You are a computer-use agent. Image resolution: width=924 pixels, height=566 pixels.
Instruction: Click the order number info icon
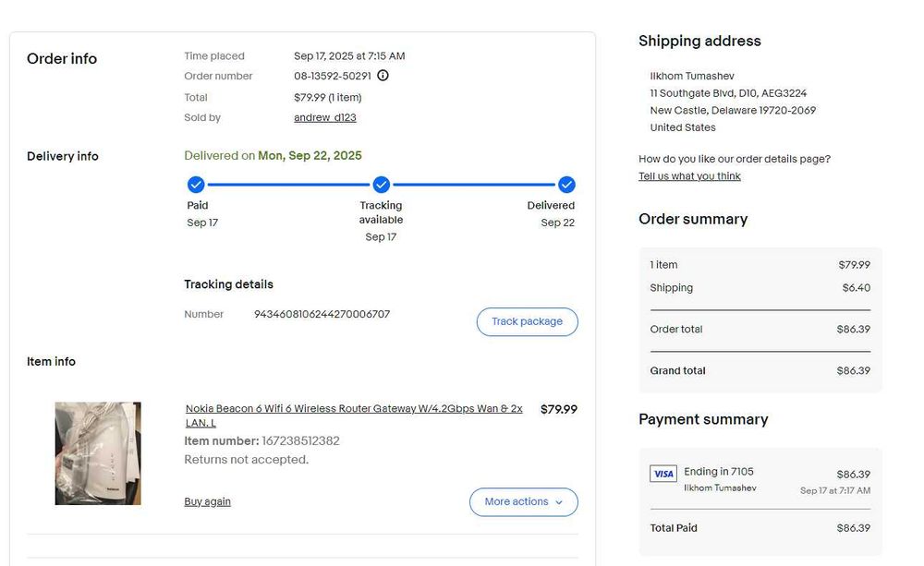click(383, 76)
